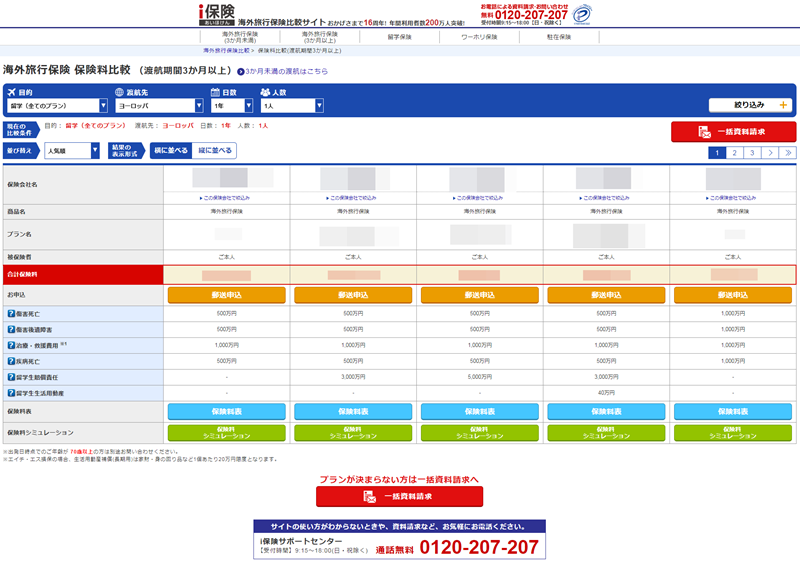Screen dimensions: 800x561
Task: Expand the 絞り込み filter panel
Action: [x=750, y=105]
